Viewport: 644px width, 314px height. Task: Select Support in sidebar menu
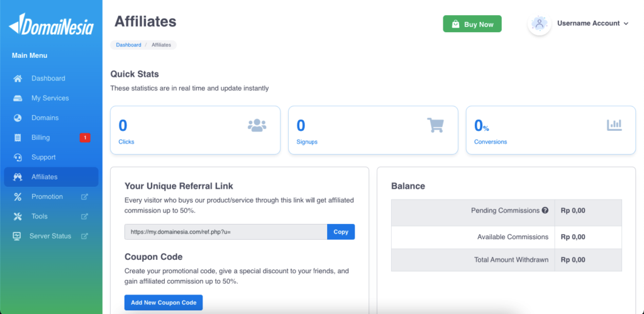[x=52, y=157]
